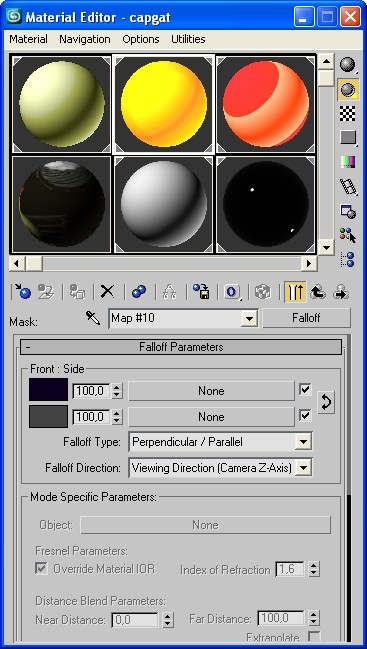Pick material with the eyedropper icon
Image resolution: width=367 pixels, height=649 pixels.
(x=93, y=318)
